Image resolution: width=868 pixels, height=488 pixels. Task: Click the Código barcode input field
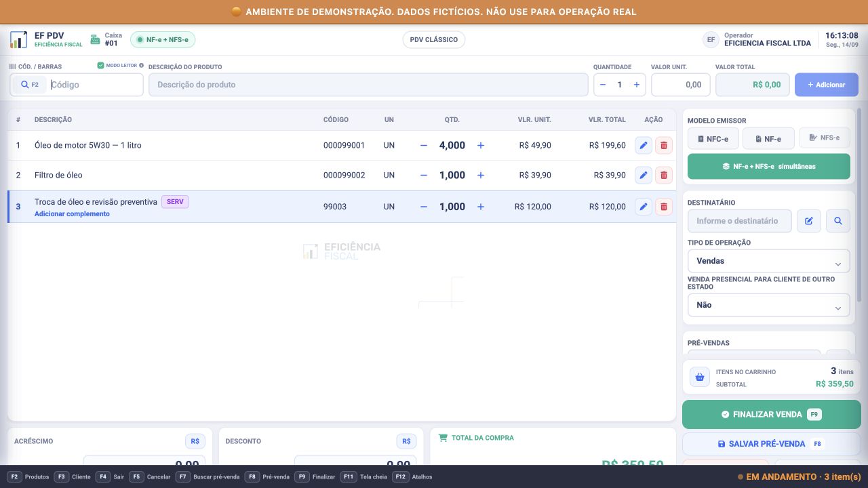95,85
